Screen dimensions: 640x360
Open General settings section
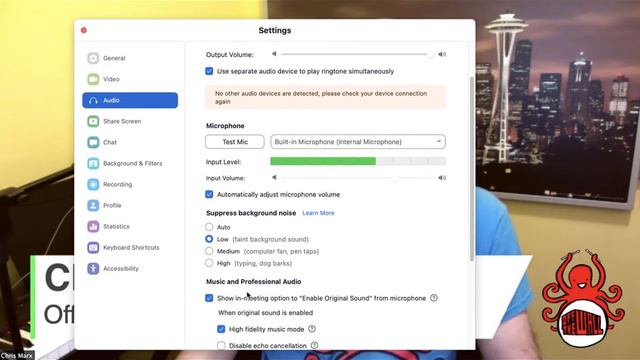(130, 58)
